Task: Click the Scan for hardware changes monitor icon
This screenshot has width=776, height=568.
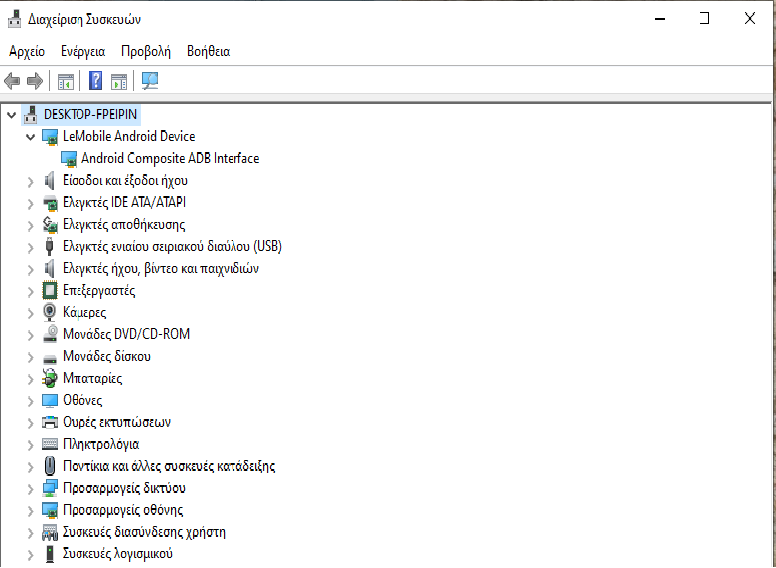Action: click(150, 81)
